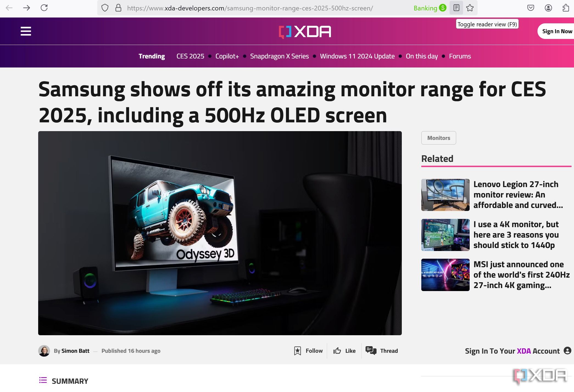The height and width of the screenshot is (392, 574).
Task: Click the SUMMARY list icon
Action: (x=43, y=380)
